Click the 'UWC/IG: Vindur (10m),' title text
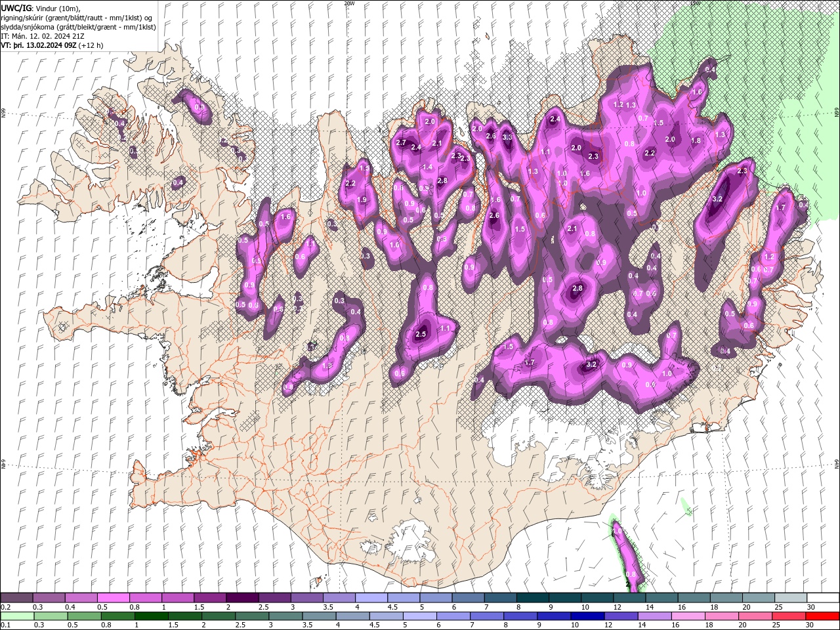The image size is (840, 630). (x=40, y=8)
